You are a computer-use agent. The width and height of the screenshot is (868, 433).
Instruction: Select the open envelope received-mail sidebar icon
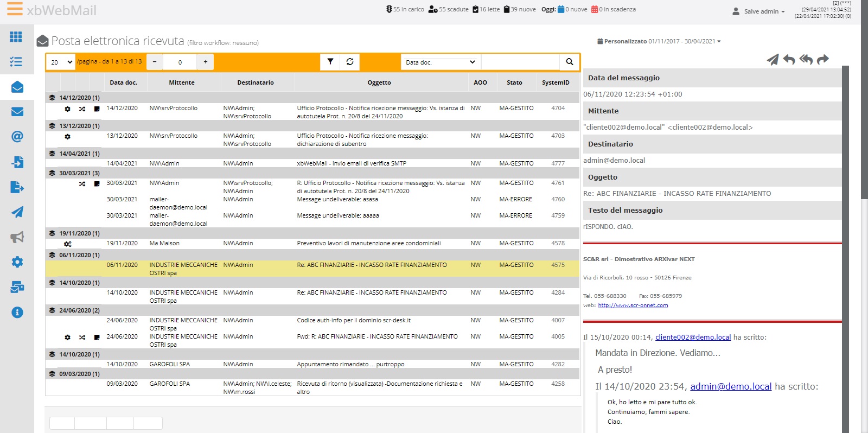(17, 87)
